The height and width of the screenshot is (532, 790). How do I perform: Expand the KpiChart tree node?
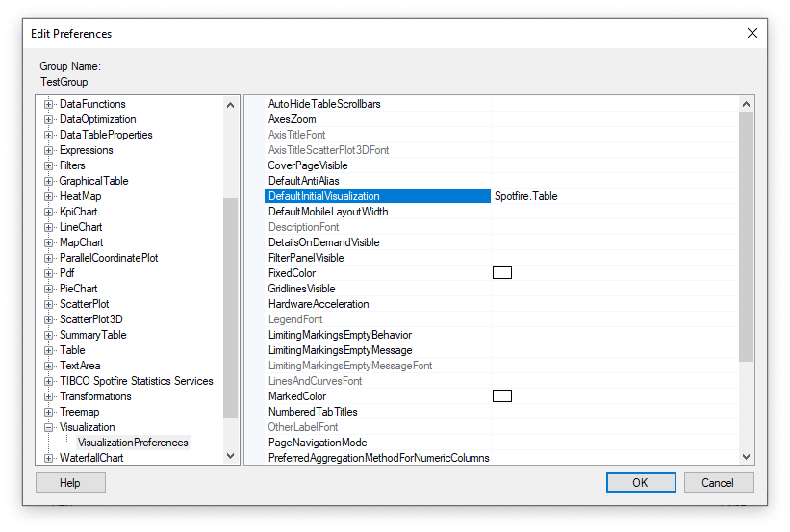(48, 212)
